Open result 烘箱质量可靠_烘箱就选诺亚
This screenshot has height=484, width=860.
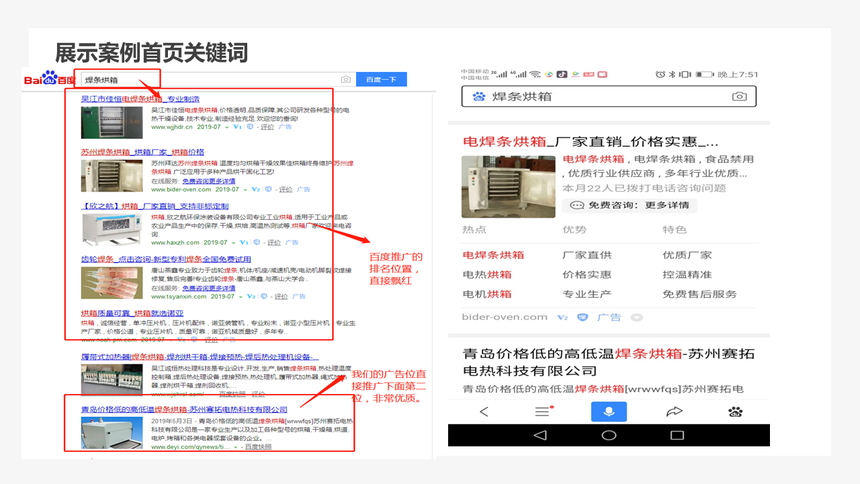(x=132, y=313)
